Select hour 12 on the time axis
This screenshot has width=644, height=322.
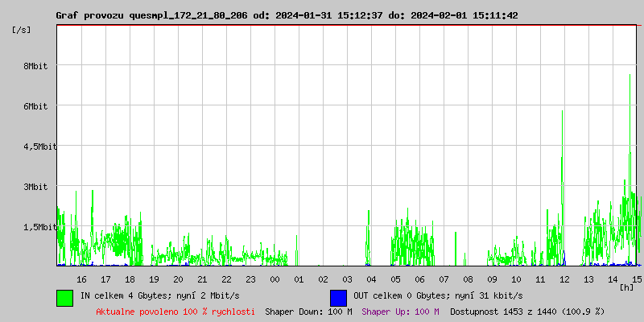click(564, 279)
